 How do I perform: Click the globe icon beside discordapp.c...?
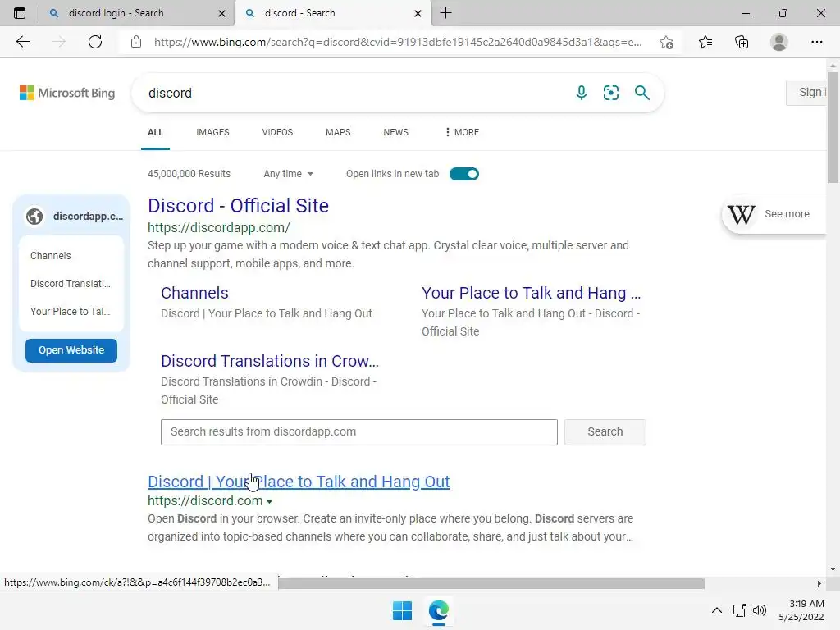34,217
